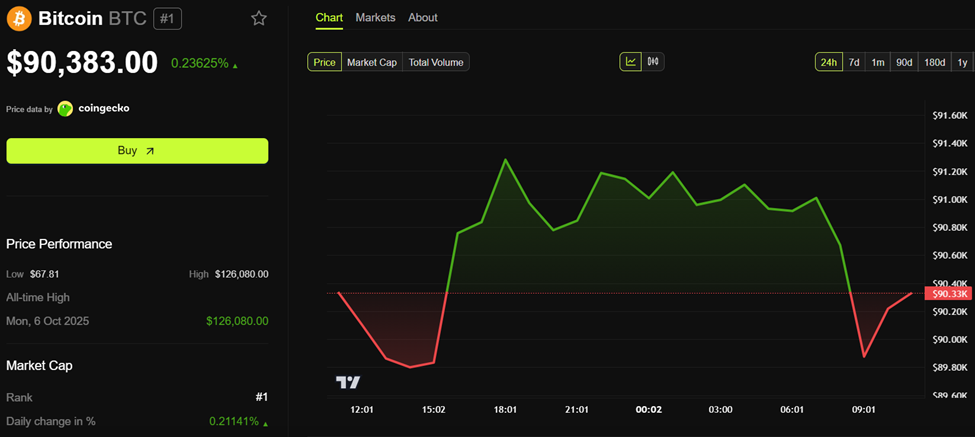The width and height of the screenshot is (975, 437).
Task: Click the Bitcoin logo icon
Action: (x=18, y=18)
